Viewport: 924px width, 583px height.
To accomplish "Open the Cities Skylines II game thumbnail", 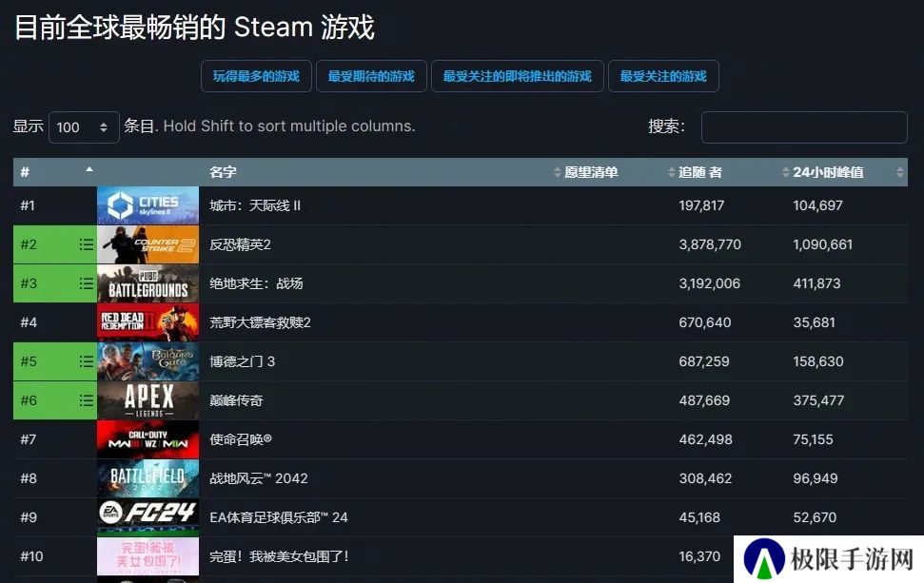I will 147,205.
